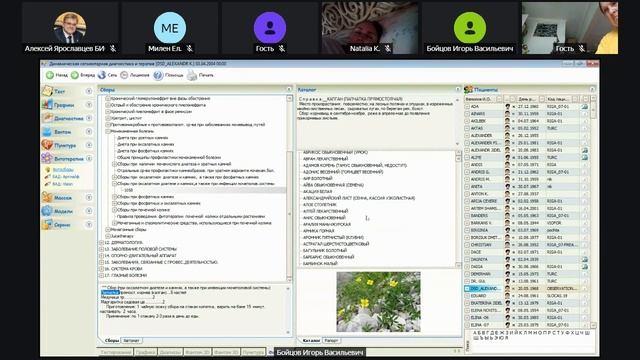Click the green Вперед forward arrow icon

[x=75, y=75]
